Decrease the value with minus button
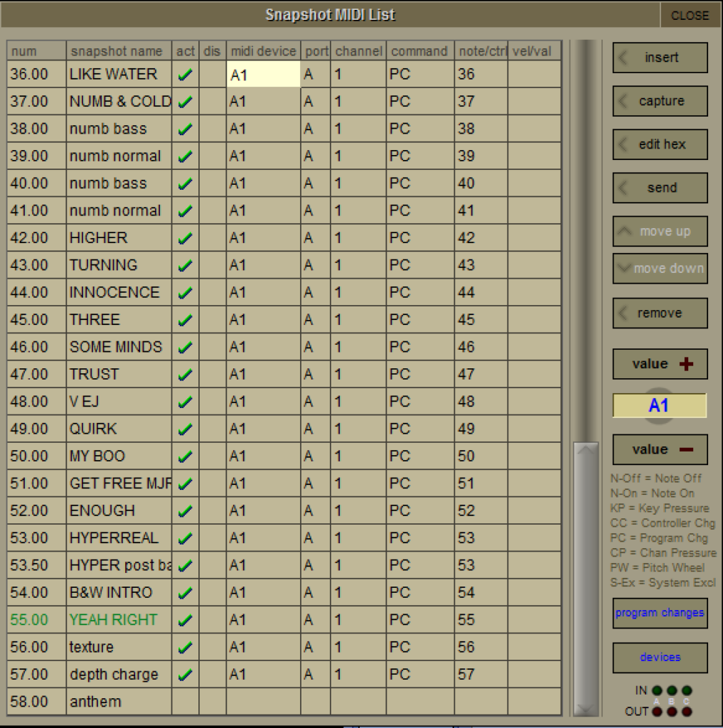 [x=660, y=449]
